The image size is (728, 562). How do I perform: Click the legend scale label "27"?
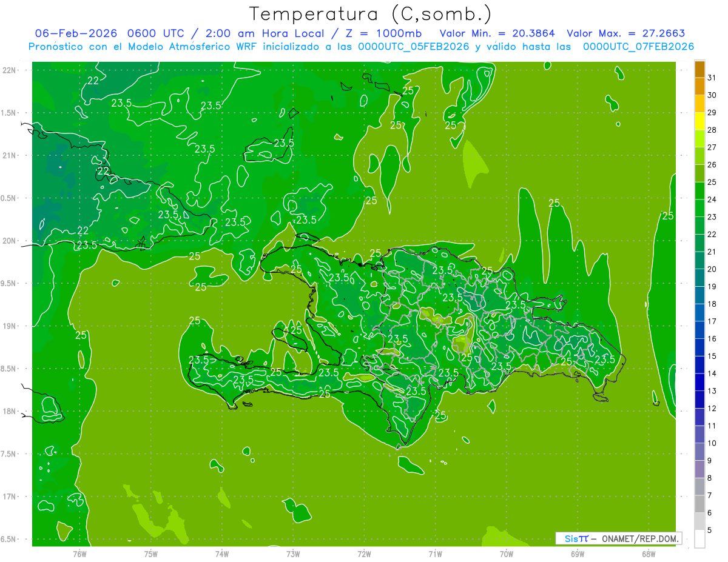coord(712,147)
